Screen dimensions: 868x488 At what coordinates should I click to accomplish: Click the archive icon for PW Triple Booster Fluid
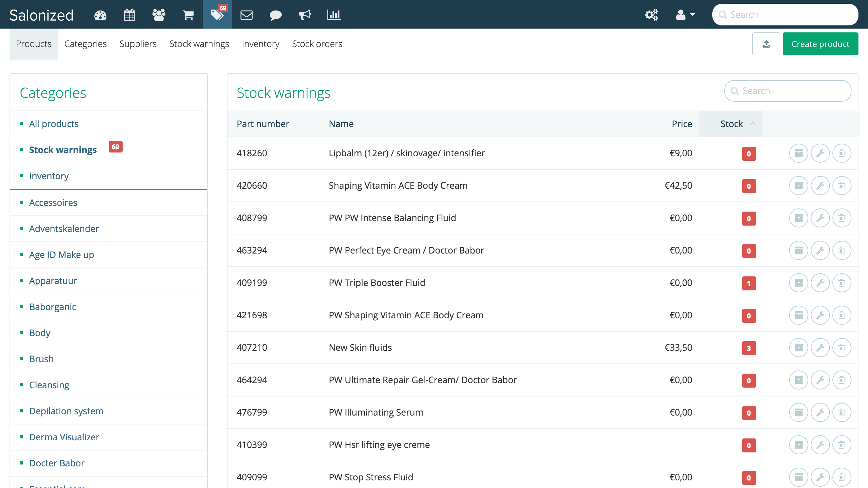799,283
